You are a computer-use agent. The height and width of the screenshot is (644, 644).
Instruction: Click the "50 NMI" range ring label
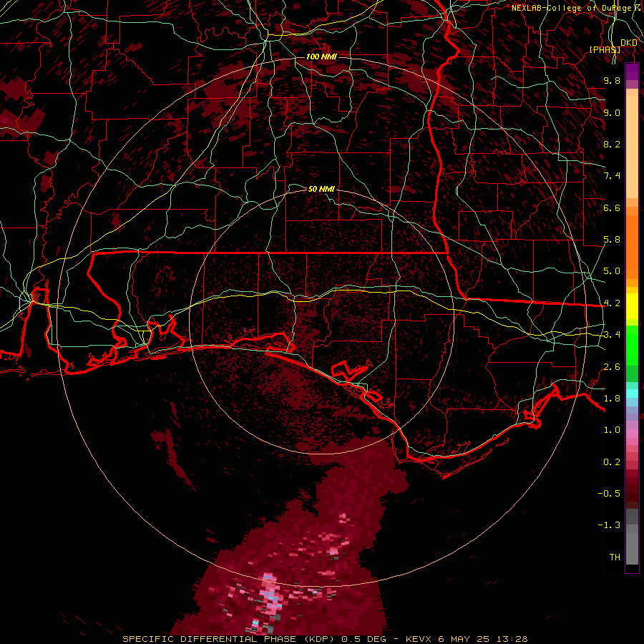(x=321, y=189)
